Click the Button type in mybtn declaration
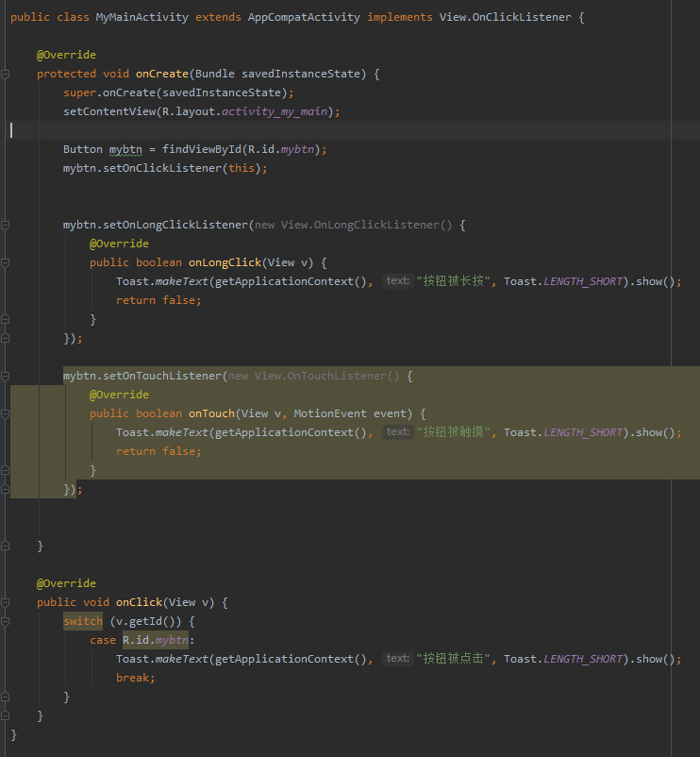The image size is (700, 757). point(82,149)
